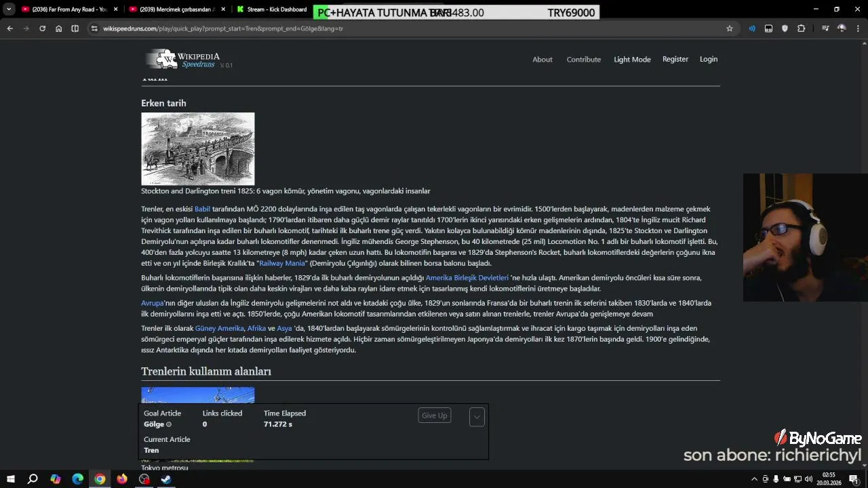Open the reader-face extension icon
The width and height of the screenshot is (868, 488).
768,28
